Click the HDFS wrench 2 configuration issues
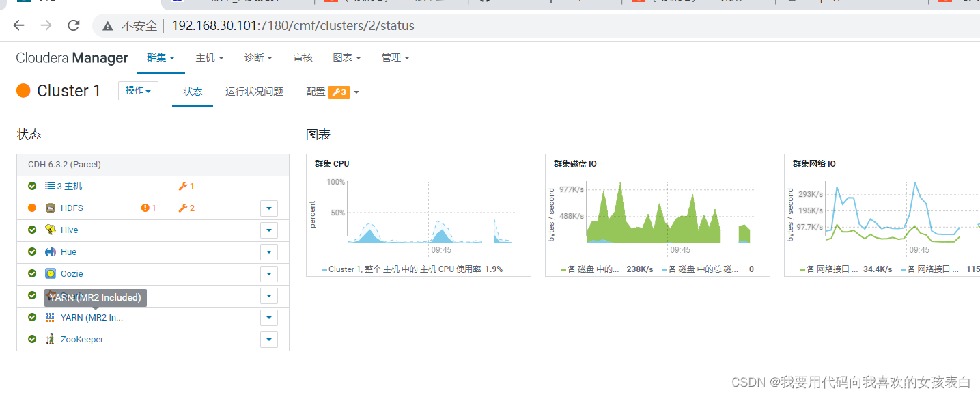980x395 pixels. (x=186, y=208)
